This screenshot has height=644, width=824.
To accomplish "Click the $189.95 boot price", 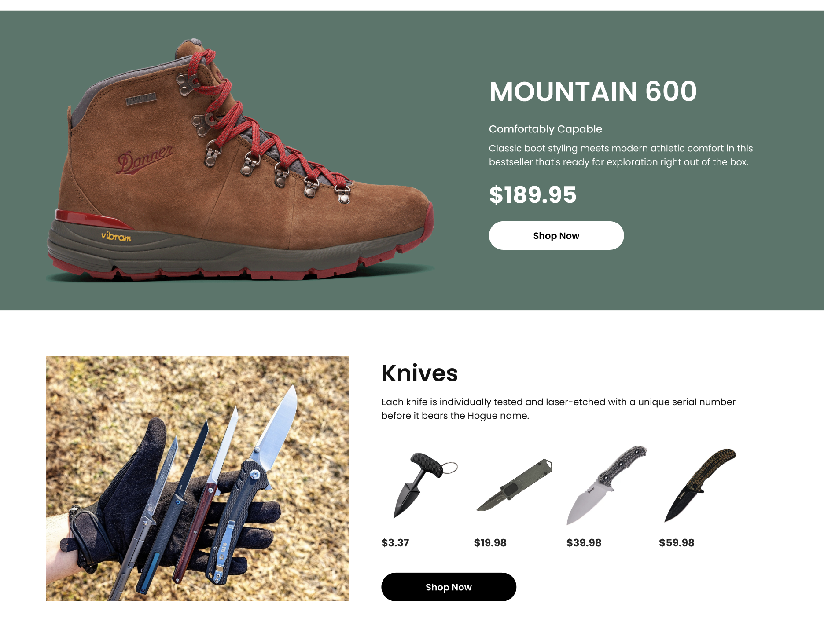I will click(x=533, y=195).
